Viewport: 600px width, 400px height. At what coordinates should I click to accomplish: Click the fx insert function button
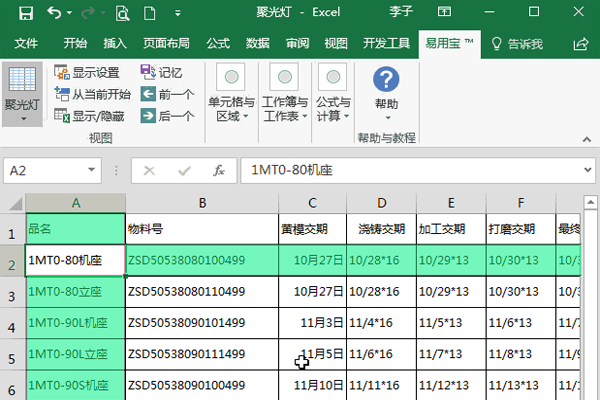point(217,171)
